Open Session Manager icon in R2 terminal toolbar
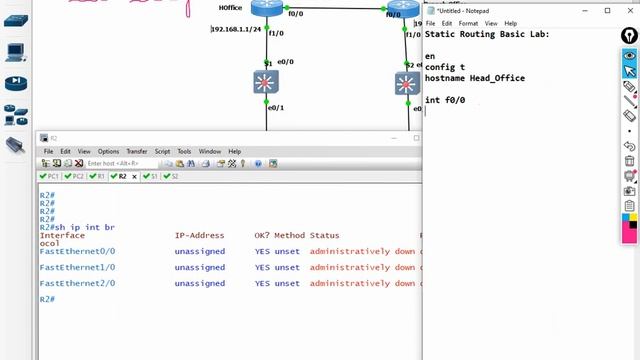The width and height of the screenshot is (640, 360). click(45, 164)
